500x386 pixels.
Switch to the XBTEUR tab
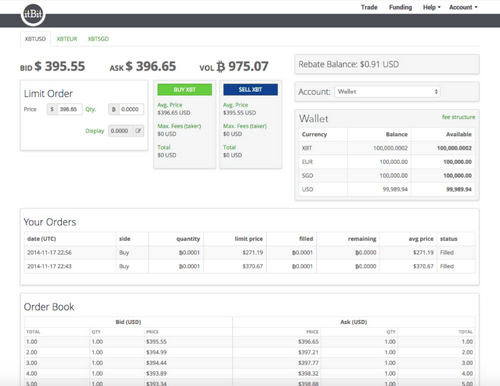(67, 39)
